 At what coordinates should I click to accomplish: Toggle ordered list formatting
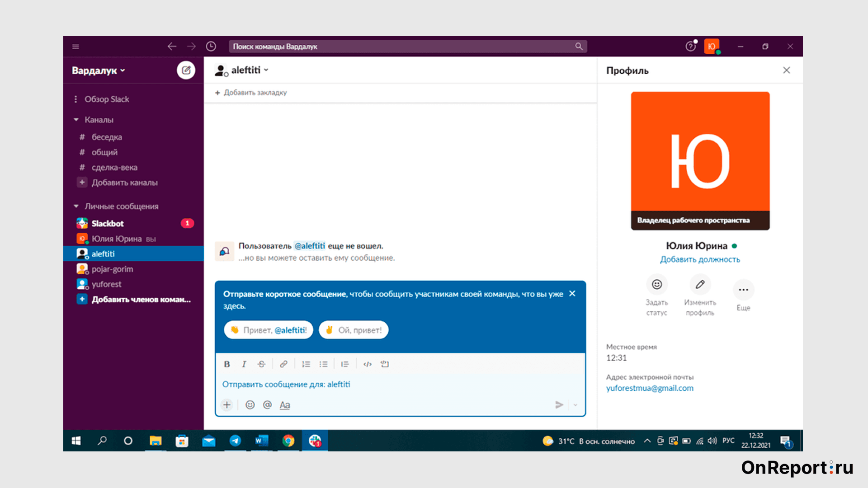pos(306,364)
